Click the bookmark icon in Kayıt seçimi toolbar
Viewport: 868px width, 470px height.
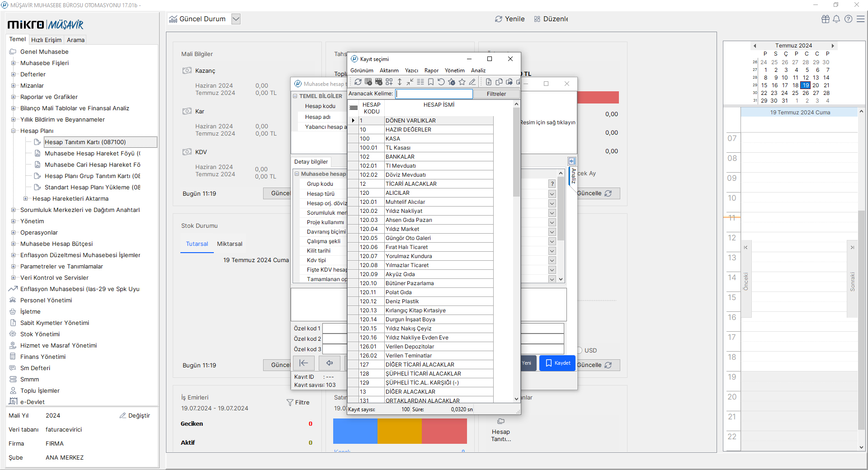pos(431,82)
